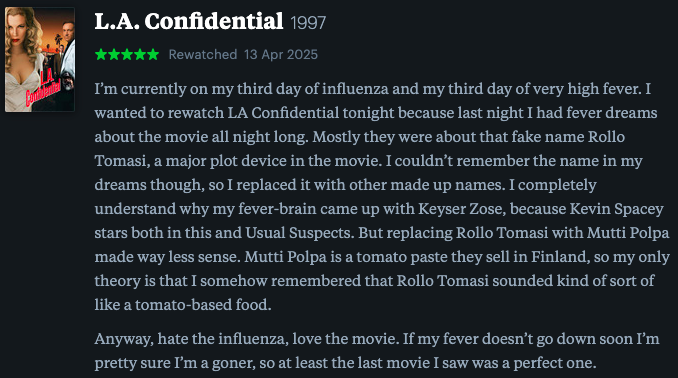Click the phrase Usual Suspects in review
This screenshot has width=678, height=378.
tap(298, 233)
